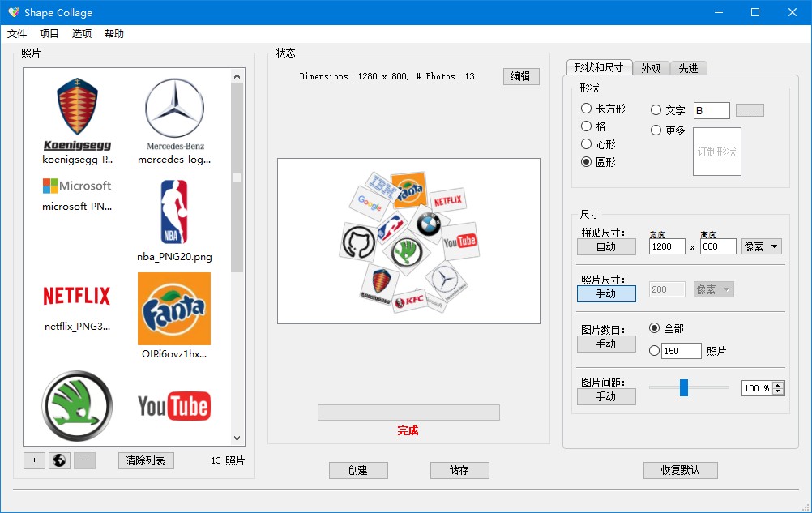Select the YouTube logo photo
Screen dimensions: 812x513
[174, 406]
